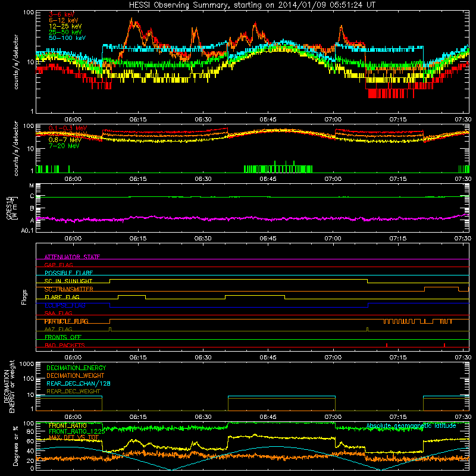Click the BAD_PACKETS flag label
Screen dimensions: 476x476
pos(65,345)
